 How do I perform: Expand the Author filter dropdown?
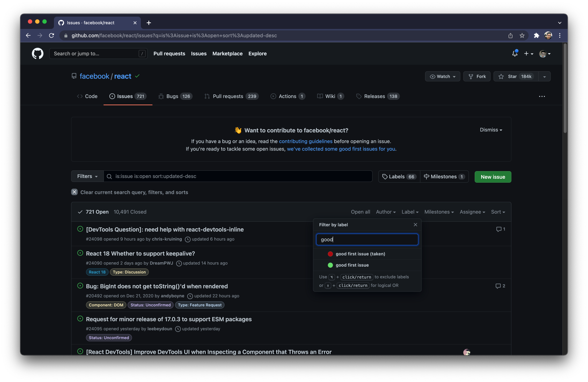click(x=386, y=212)
